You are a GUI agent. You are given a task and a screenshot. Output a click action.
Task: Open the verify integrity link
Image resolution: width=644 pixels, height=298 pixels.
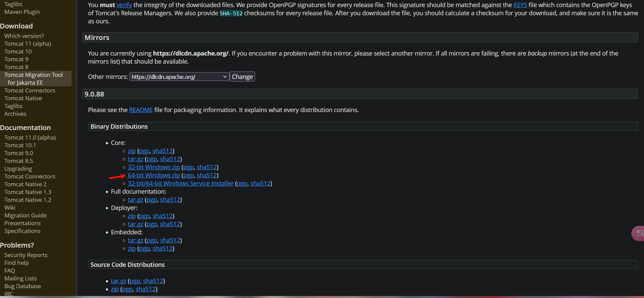point(124,5)
